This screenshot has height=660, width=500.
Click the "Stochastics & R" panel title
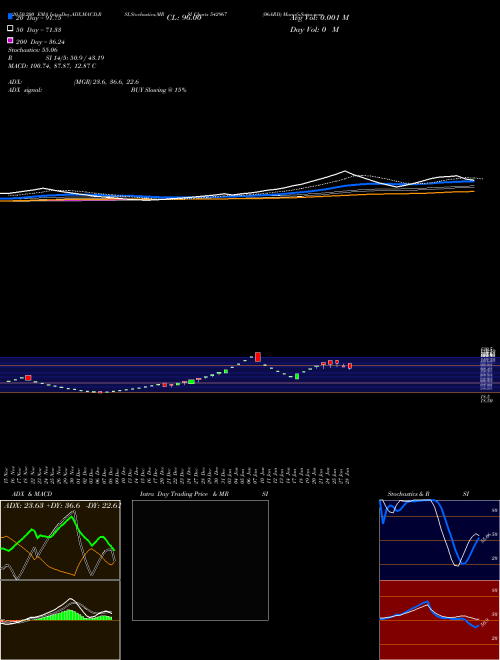click(x=409, y=494)
